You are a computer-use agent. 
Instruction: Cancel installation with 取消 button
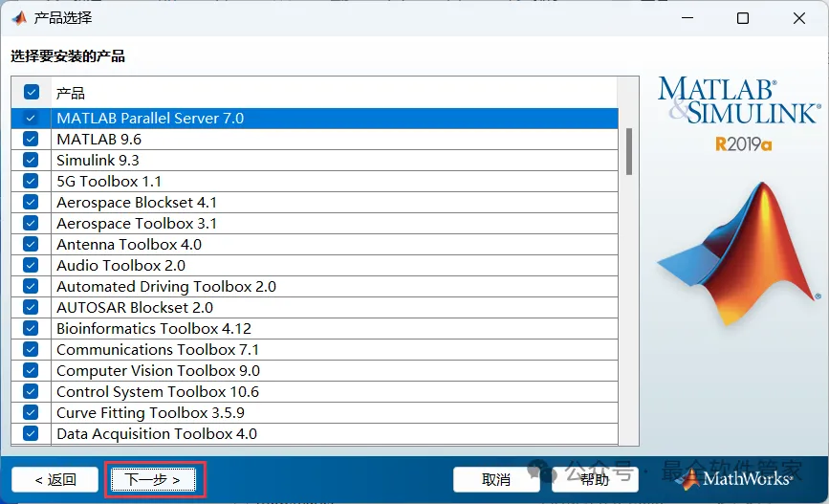[496, 480]
